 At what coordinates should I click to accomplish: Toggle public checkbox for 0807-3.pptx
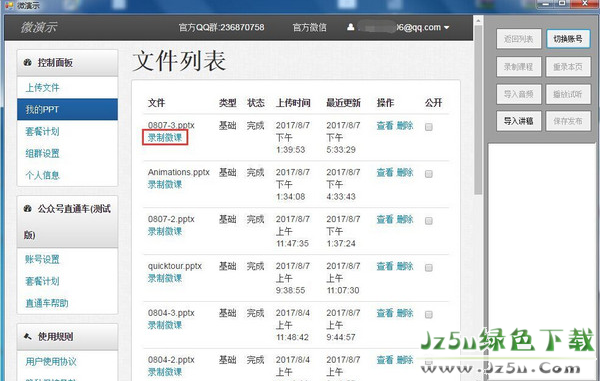(429, 127)
